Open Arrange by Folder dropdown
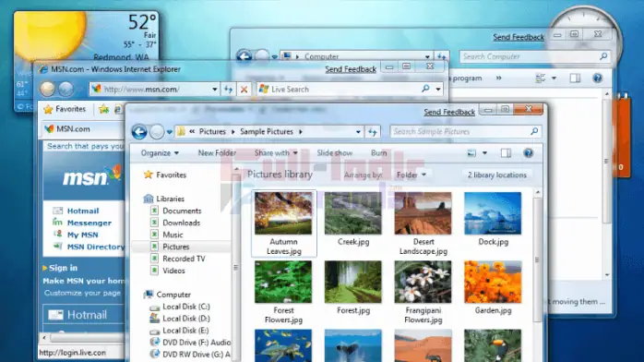The height and width of the screenshot is (362, 644). (411, 175)
